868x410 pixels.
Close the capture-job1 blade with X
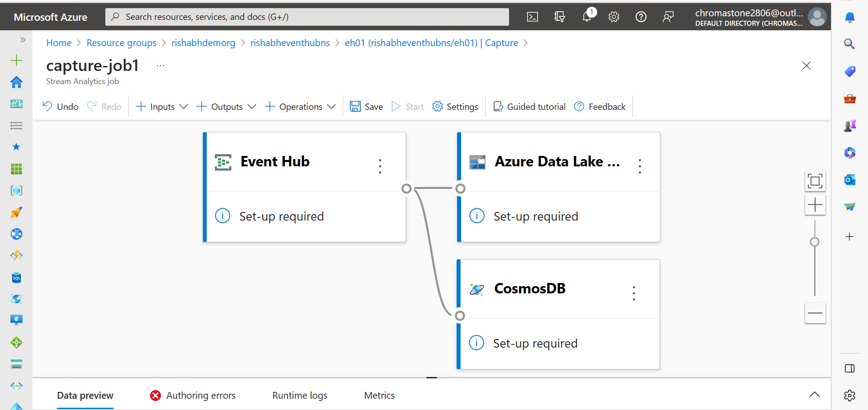(806, 66)
